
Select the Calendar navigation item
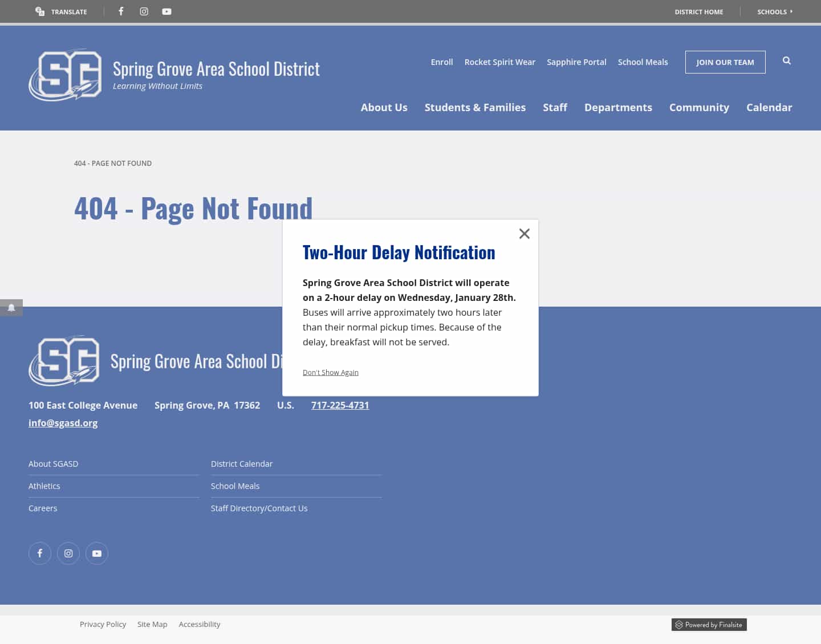[x=769, y=107]
